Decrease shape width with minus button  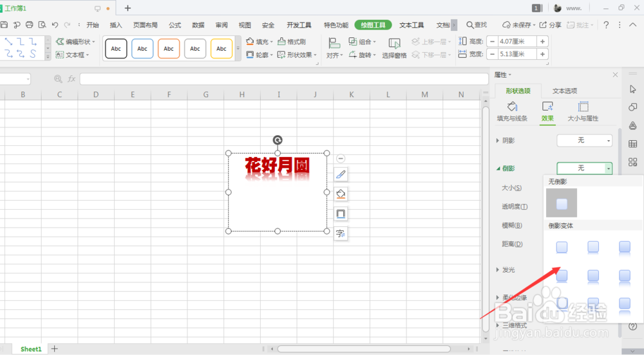click(x=492, y=54)
